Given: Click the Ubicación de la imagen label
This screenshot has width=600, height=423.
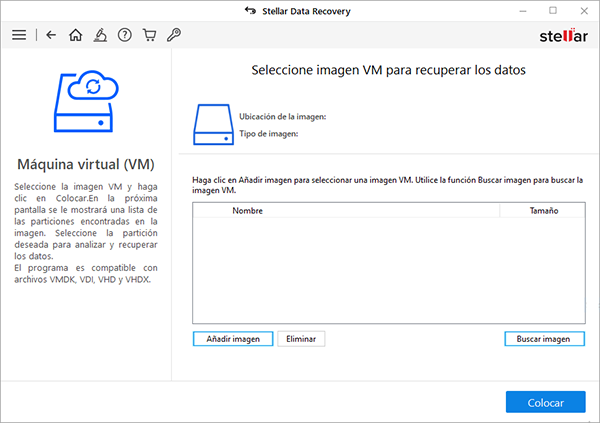Looking at the screenshot, I should pyautogui.click(x=283, y=117).
